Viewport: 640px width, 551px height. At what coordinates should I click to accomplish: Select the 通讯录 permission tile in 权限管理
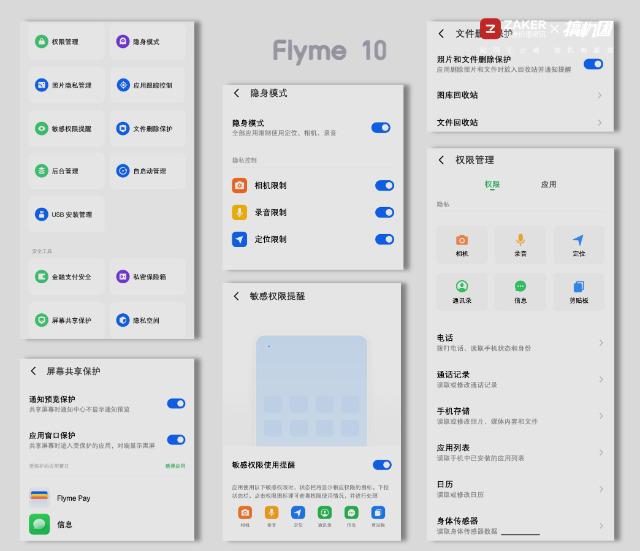coord(462,292)
